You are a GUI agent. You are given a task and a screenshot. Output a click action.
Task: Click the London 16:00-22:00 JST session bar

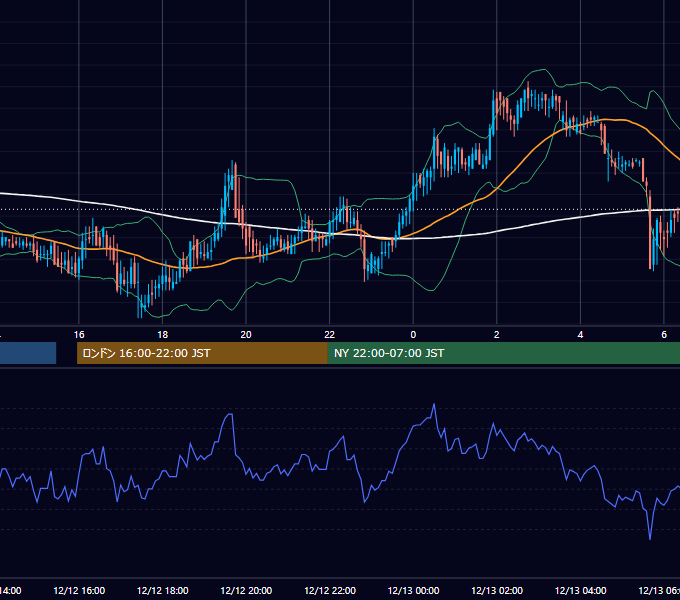(202, 353)
